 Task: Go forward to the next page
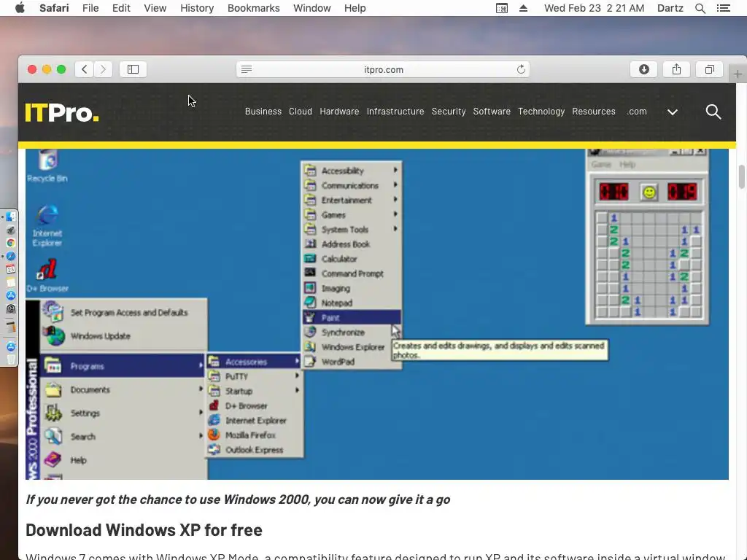tap(103, 69)
